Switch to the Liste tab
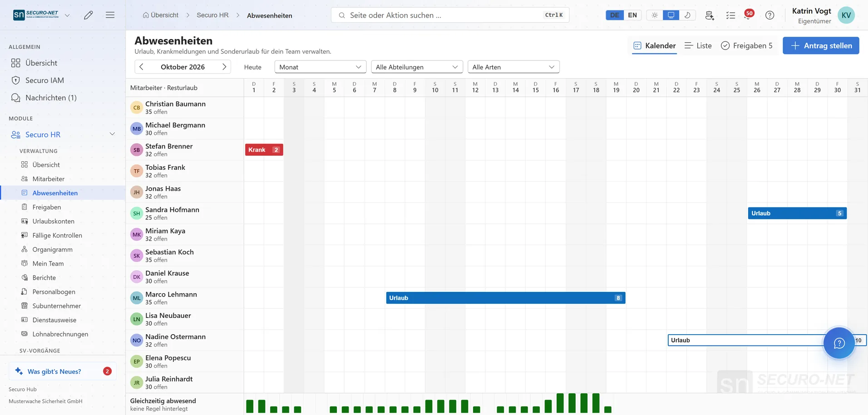Viewport: 868px width, 415px height. (x=698, y=45)
